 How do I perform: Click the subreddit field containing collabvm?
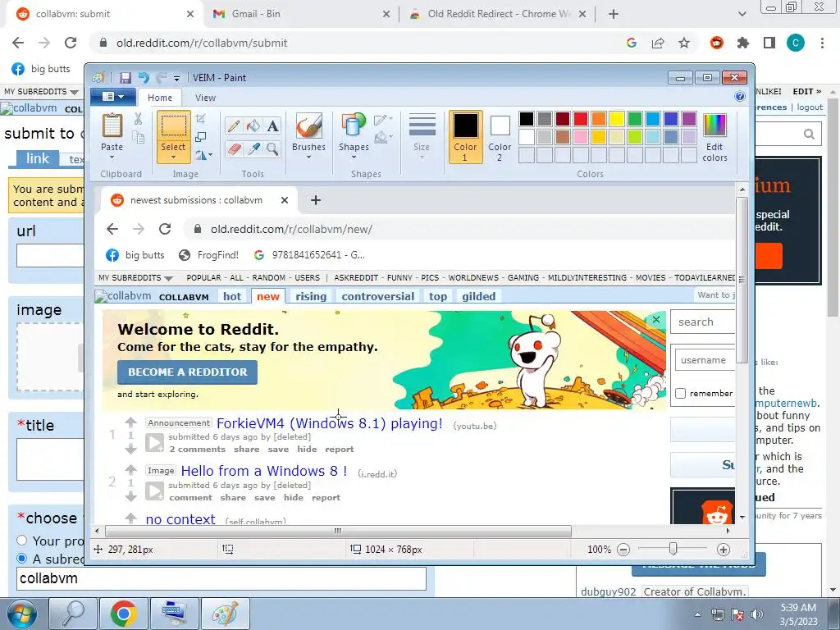(x=221, y=578)
